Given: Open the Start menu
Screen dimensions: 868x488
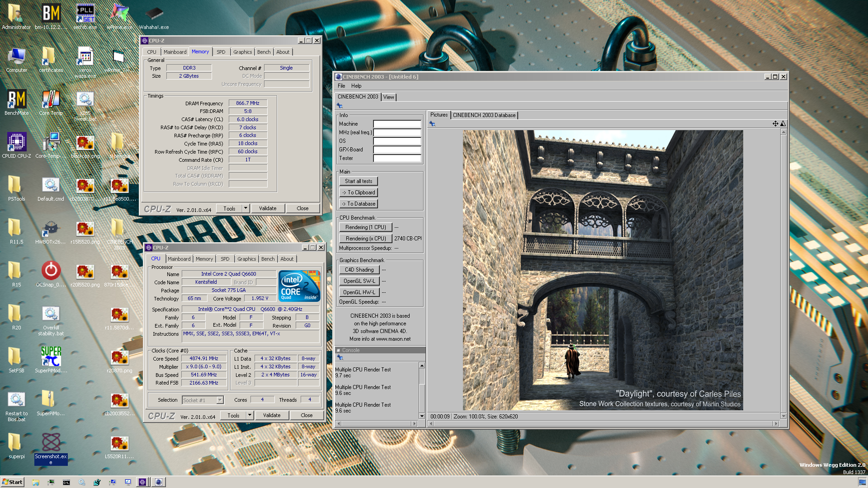Looking at the screenshot, I should (12, 482).
